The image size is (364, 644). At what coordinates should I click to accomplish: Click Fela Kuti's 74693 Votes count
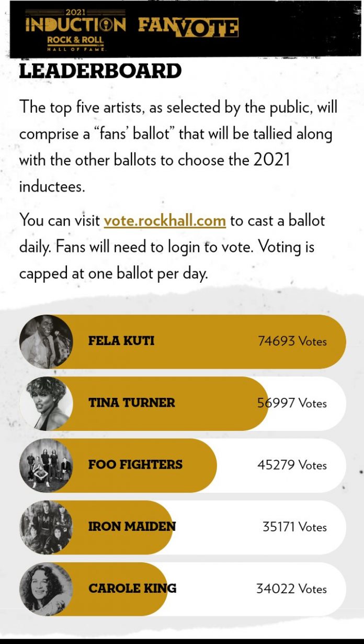tap(292, 341)
